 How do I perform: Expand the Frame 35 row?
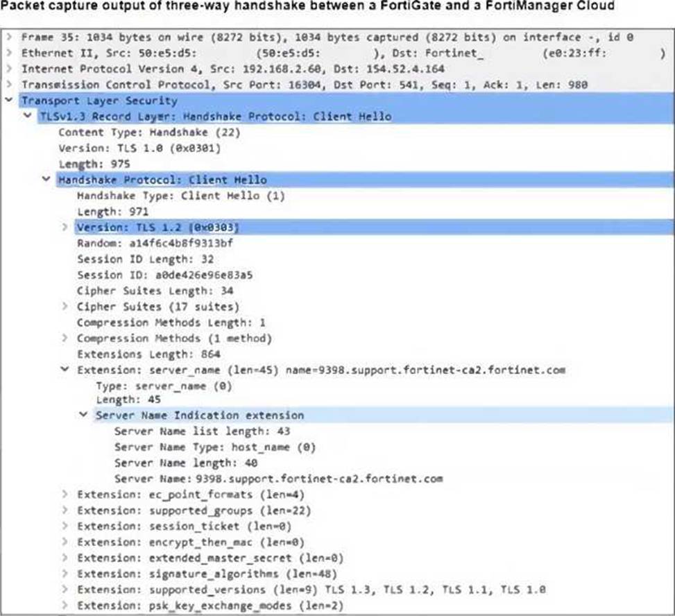pos(8,37)
